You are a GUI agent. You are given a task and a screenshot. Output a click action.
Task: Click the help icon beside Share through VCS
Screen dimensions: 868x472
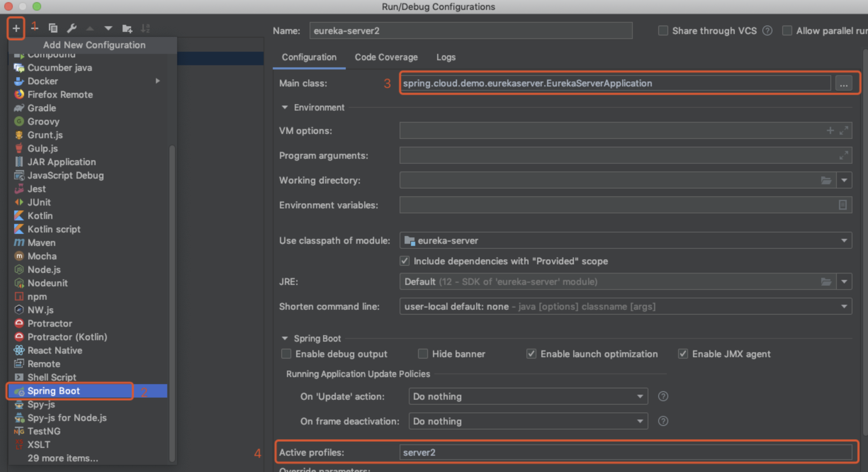(x=767, y=31)
